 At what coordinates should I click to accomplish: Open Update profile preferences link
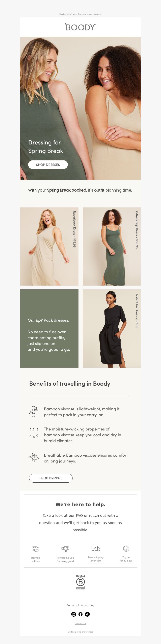coord(80,632)
